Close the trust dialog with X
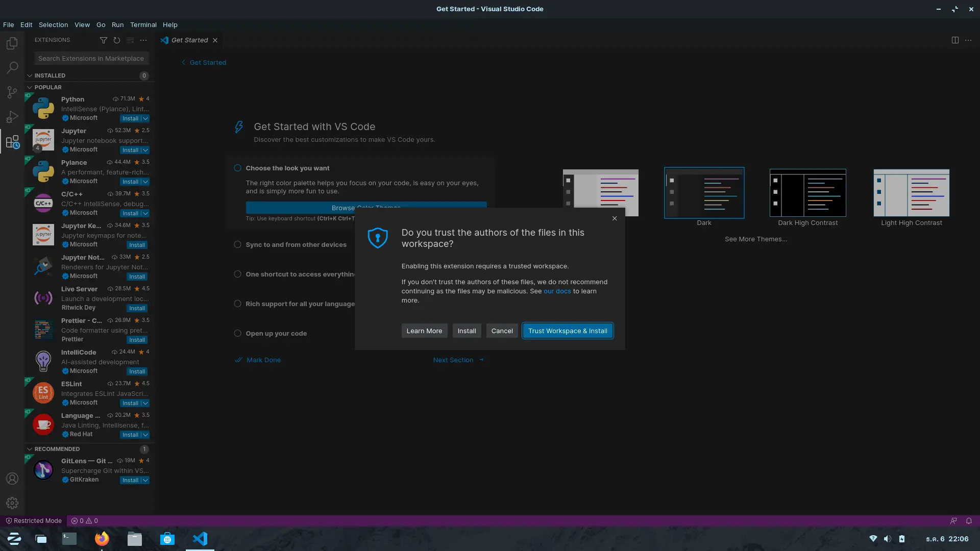The height and width of the screenshot is (551, 980). pos(615,218)
